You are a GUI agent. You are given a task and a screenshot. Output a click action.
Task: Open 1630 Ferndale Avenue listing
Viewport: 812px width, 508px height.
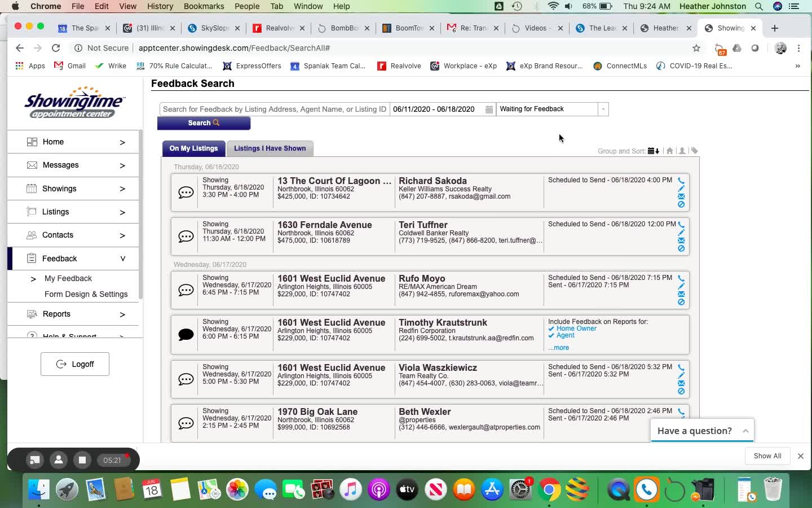coord(325,225)
